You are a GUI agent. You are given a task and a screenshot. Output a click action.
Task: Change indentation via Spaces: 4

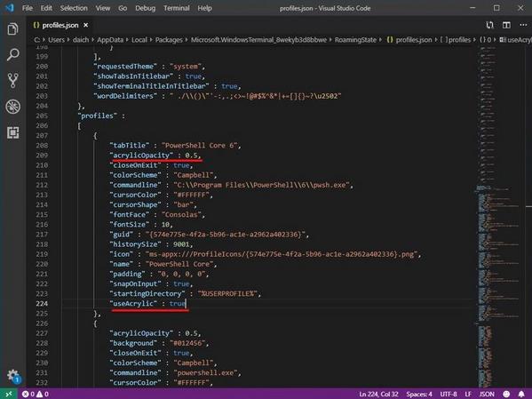pos(419,394)
